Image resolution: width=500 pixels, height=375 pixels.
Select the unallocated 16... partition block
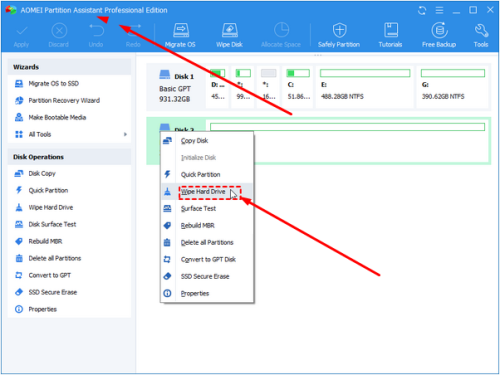click(x=269, y=86)
